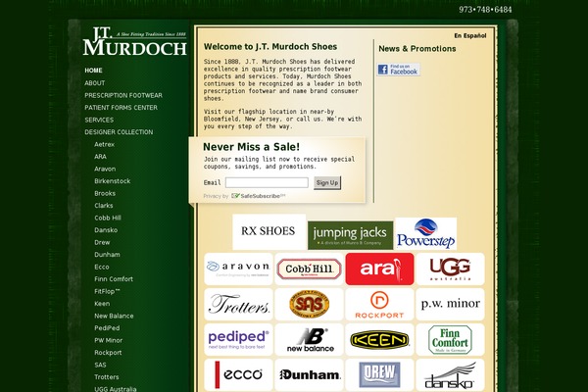Open Prescription Footwear menu item
Viewport: 588px width, 392px height.
click(123, 95)
